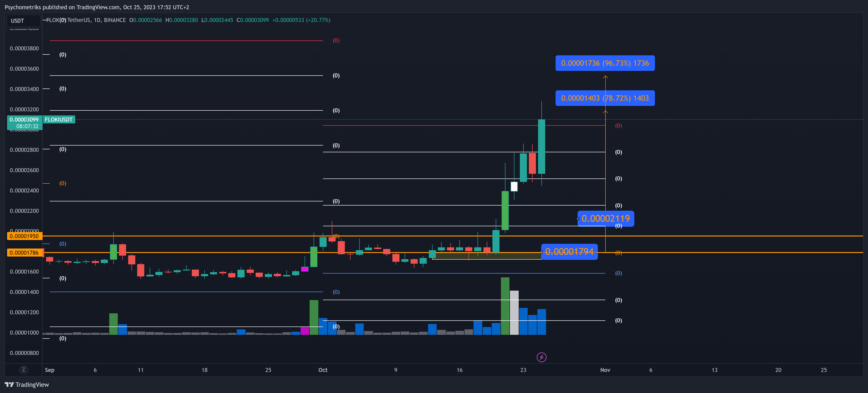Viewport: 868px width, 393px height.
Task: Click the 08:07:32 candle countdown
Action: [27, 126]
